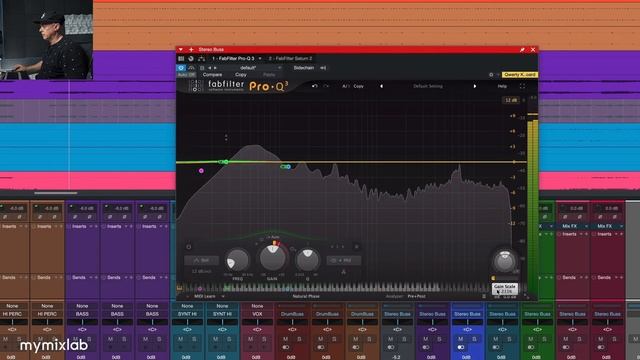
Task: Toggle Pro-Q 3 full screen mode icon
Action: [522, 86]
